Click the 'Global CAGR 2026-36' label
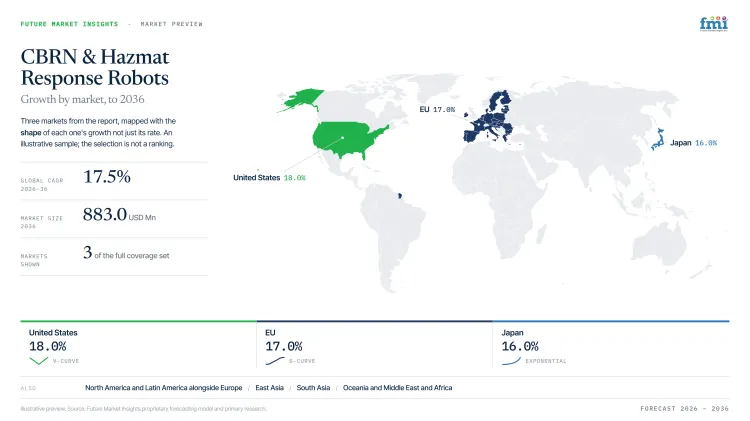The width and height of the screenshot is (750, 421). pos(42,185)
